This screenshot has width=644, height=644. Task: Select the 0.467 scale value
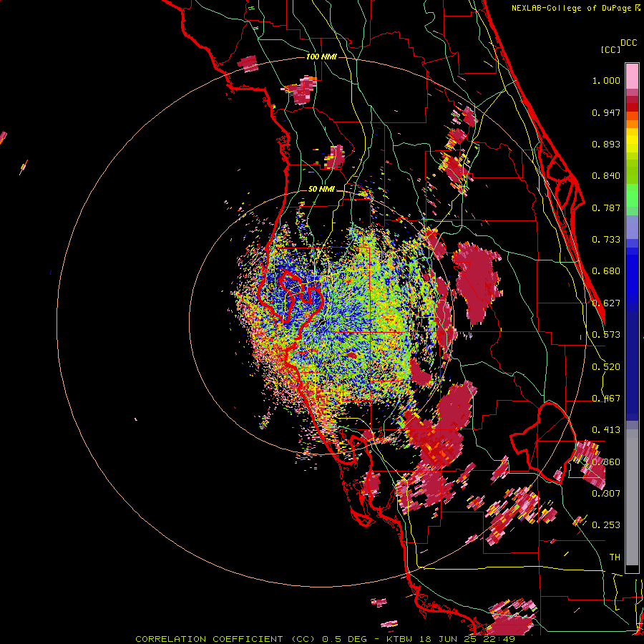click(606, 399)
